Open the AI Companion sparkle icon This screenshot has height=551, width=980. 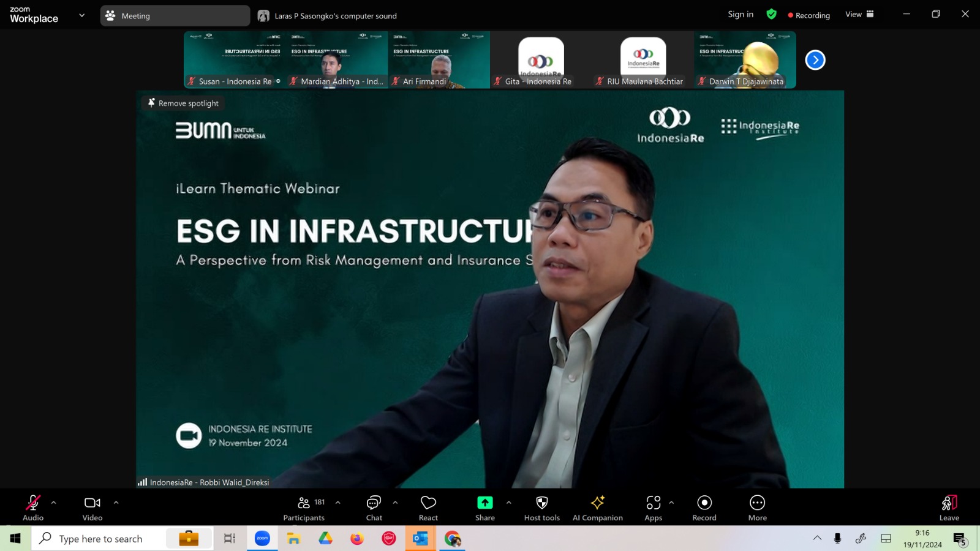click(597, 508)
